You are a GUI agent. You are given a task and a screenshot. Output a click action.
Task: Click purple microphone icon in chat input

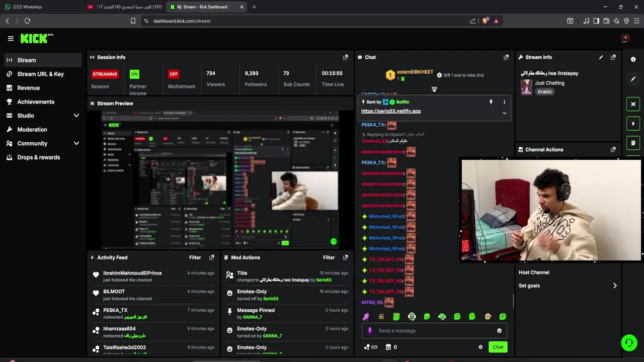coord(370,331)
